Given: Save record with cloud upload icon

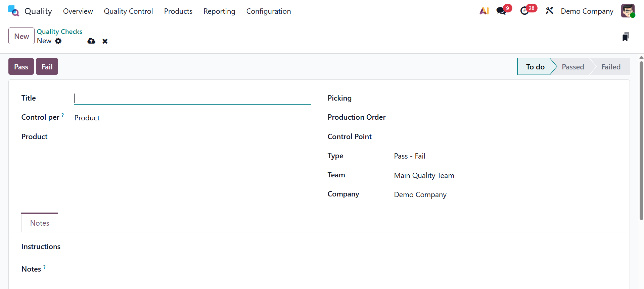Looking at the screenshot, I should point(91,41).
